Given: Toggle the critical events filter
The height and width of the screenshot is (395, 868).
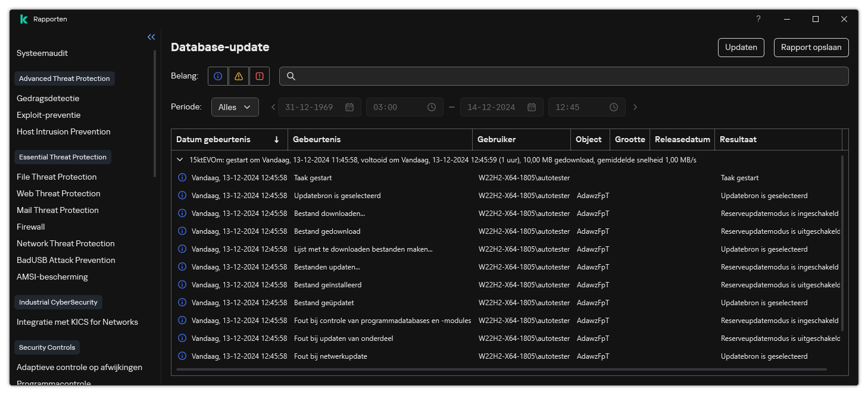Looking at the screenshot, I should pyautogui.click(x=260, y=76).
